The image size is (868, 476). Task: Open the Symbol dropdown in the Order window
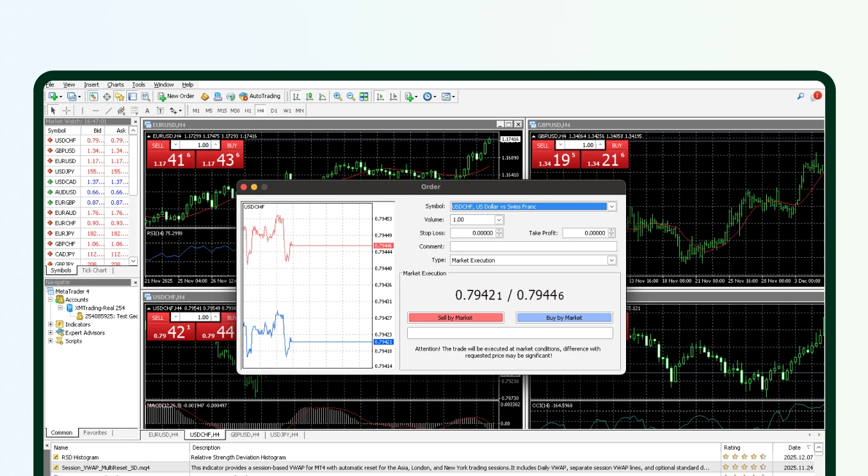pos(611,206)
